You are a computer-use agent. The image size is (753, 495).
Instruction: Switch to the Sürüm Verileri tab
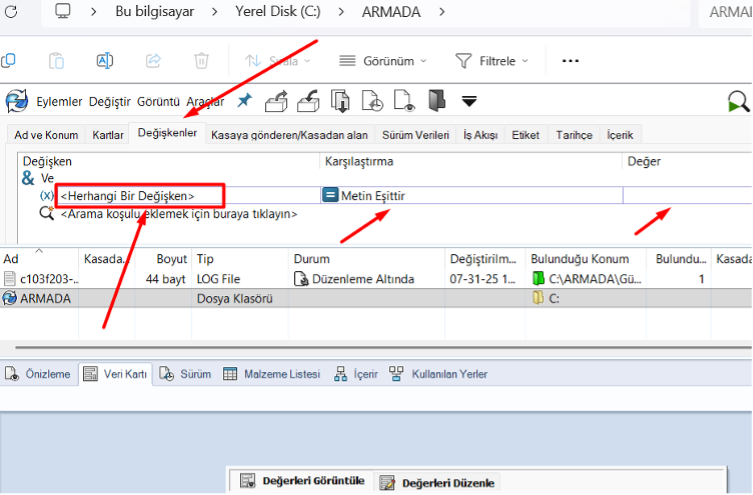tap(415, 135)
